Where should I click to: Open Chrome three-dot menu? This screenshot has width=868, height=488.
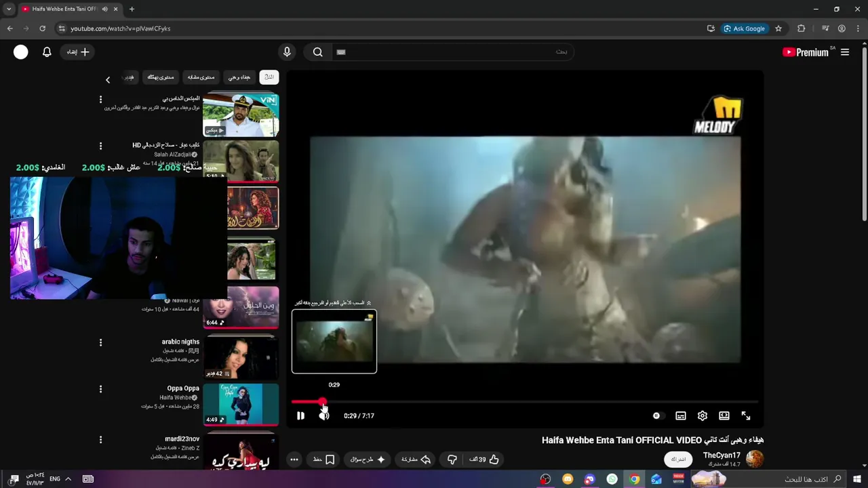[858, 28]
